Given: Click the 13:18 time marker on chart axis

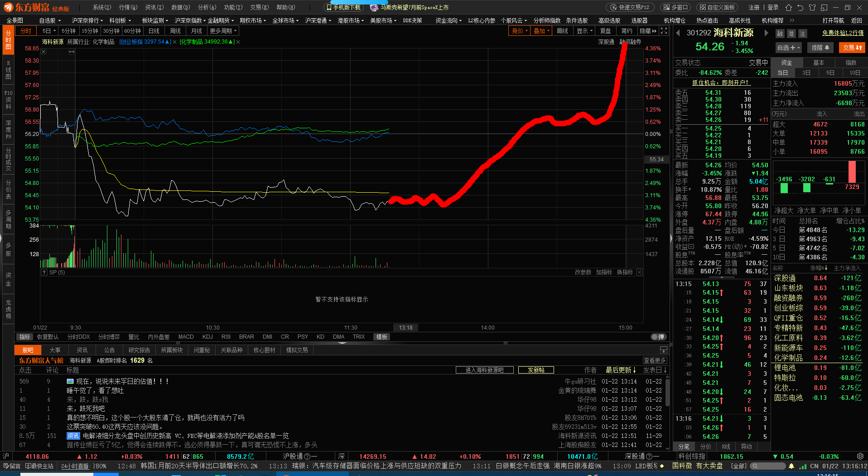Looking at the screenshot, I should point(405,327).
